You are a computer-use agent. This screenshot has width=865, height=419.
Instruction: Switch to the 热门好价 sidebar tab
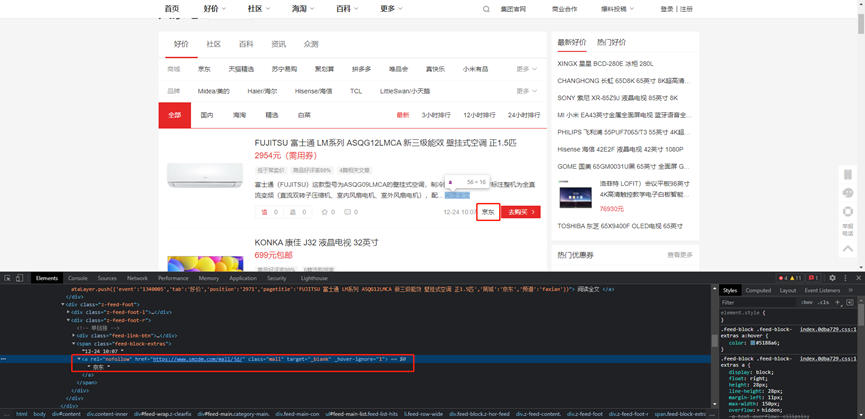[611, 42]
